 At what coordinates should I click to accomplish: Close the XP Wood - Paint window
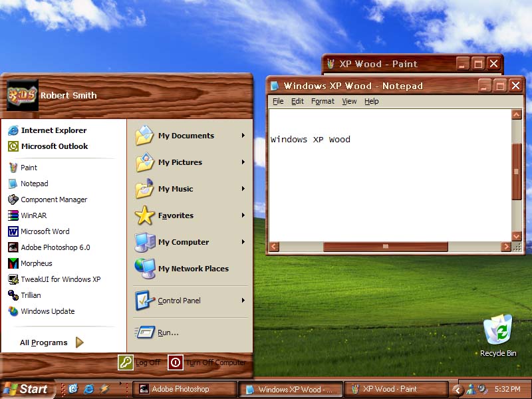point(493,64)
